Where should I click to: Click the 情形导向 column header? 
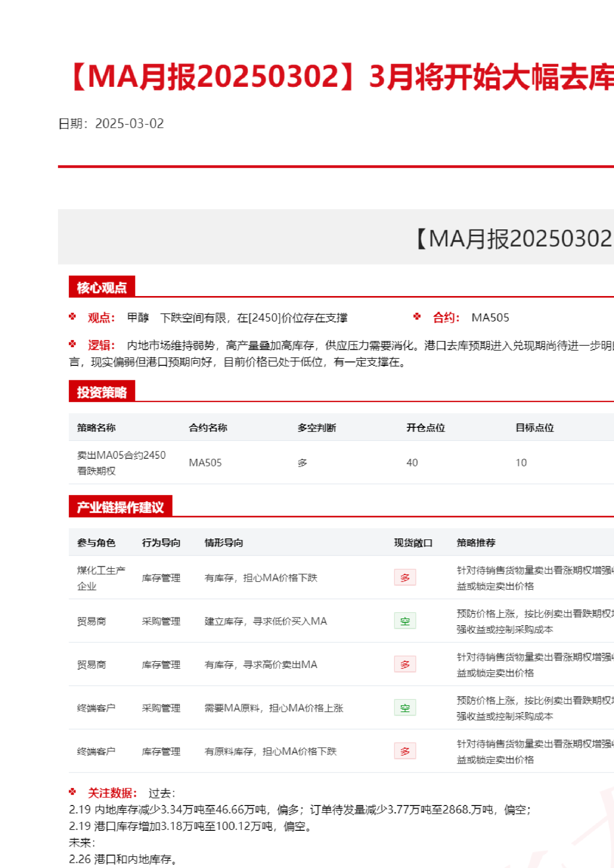tap(224, 542)
